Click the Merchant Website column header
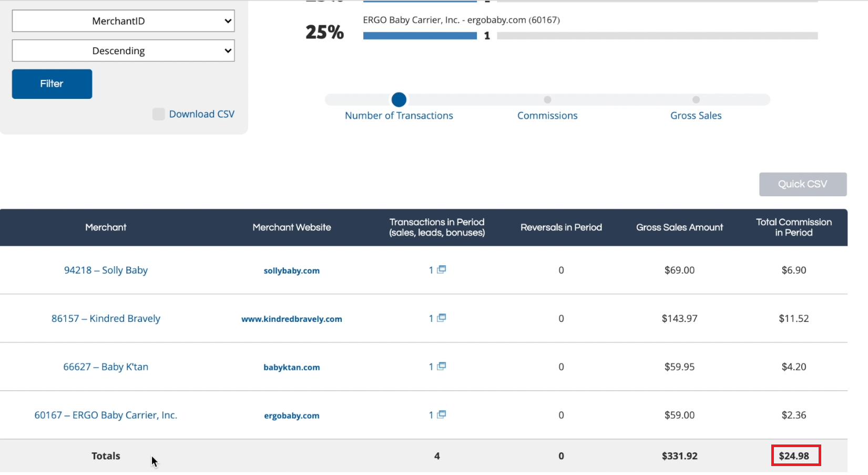 (292, 227)
